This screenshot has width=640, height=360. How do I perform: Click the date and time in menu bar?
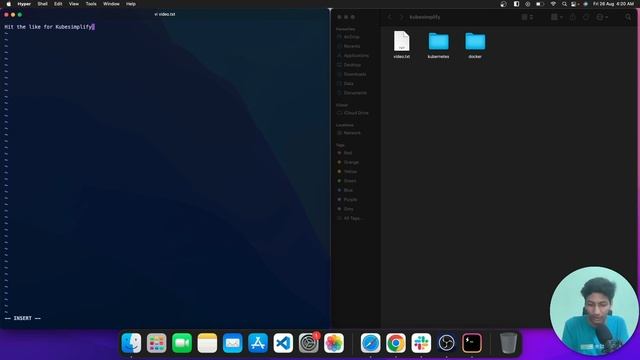[613, 4]
